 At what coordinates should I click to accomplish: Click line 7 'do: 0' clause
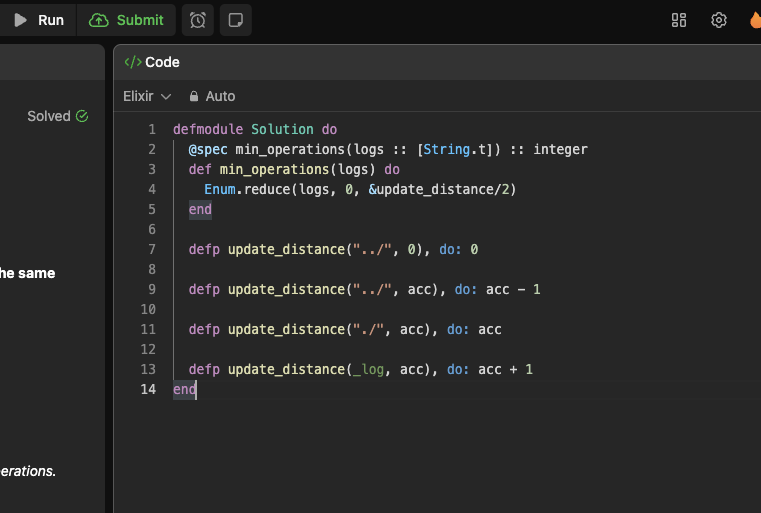point(459,249)
